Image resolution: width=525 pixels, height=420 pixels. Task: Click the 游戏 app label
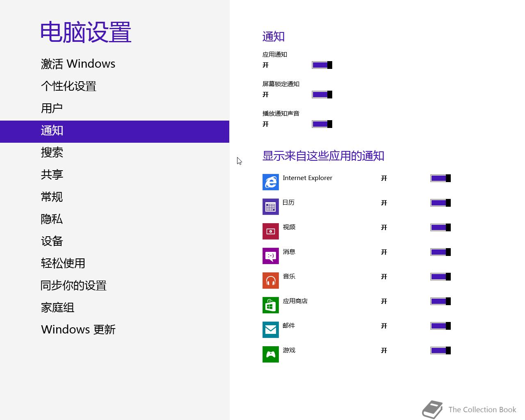289,350
